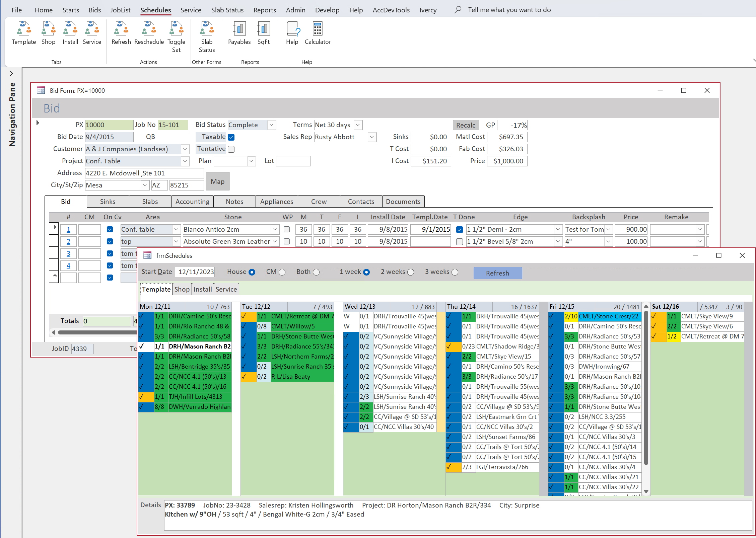
Task: Click the Map button
Action: 218,181
